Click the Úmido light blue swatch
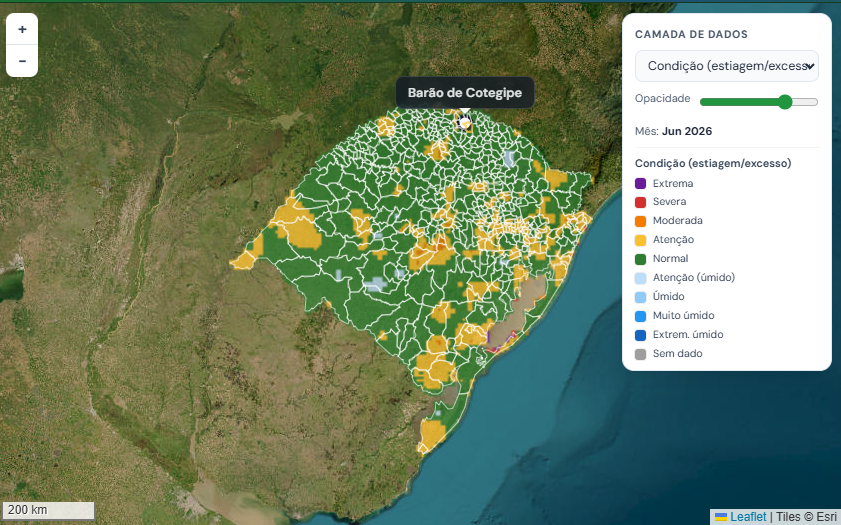Screen dimensions: 841x525 640,297
